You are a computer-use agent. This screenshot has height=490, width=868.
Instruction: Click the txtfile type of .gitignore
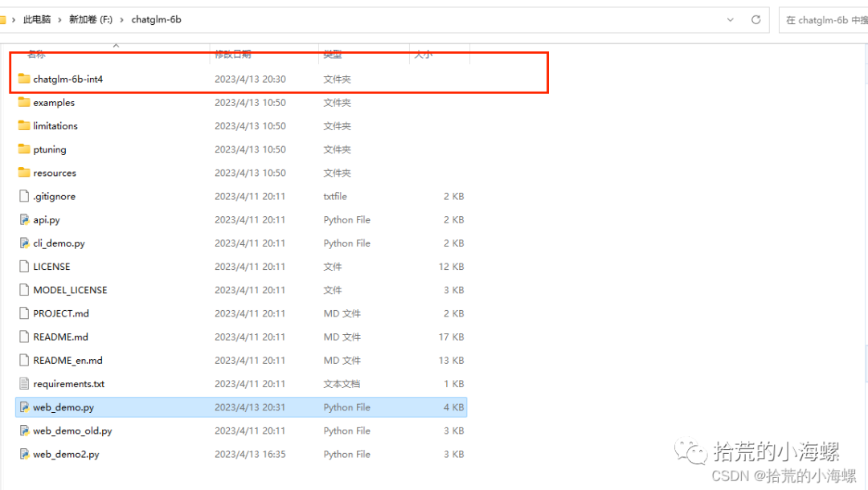(335, 196)
